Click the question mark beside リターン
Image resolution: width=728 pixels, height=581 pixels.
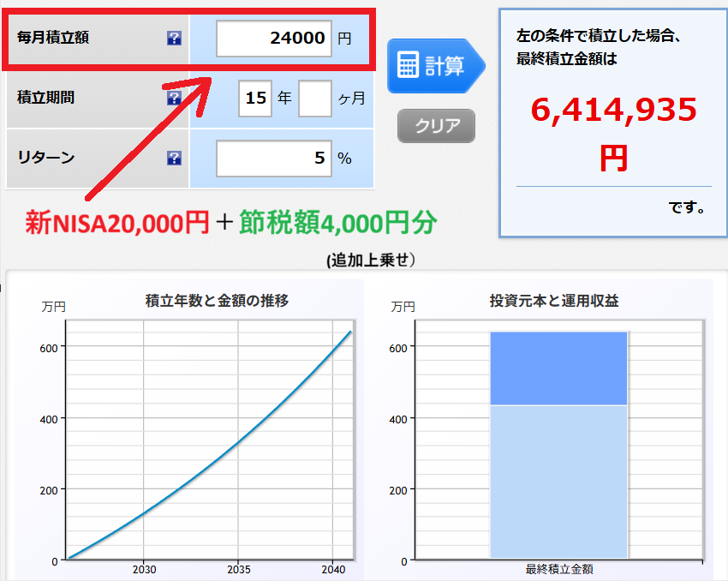pos(175,159)
